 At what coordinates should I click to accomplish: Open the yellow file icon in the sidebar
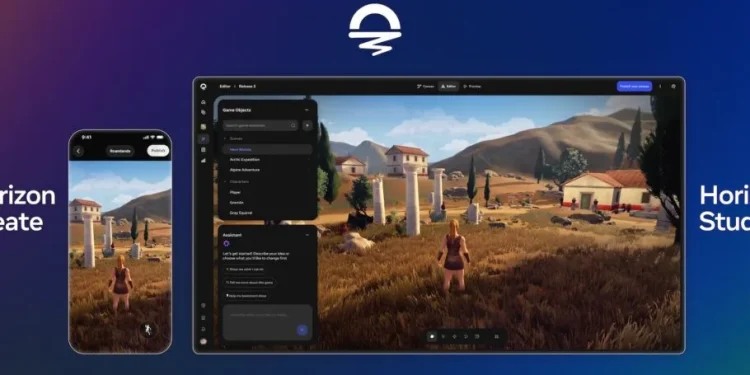coord(203,127)
